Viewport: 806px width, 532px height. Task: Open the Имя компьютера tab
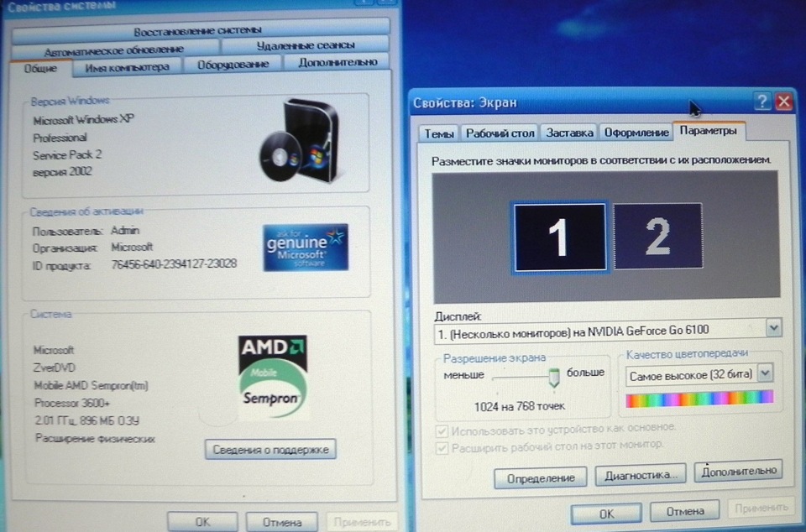pos(127,67)
